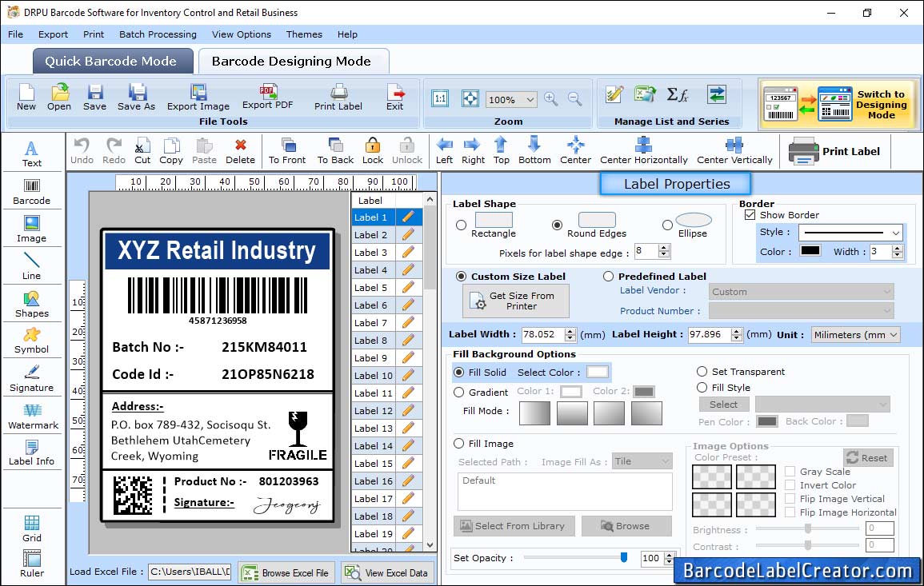Open the Unit Milimeters dropdown
The width and height of the screenshot is (924, 586).
click(x=894, y=334)
